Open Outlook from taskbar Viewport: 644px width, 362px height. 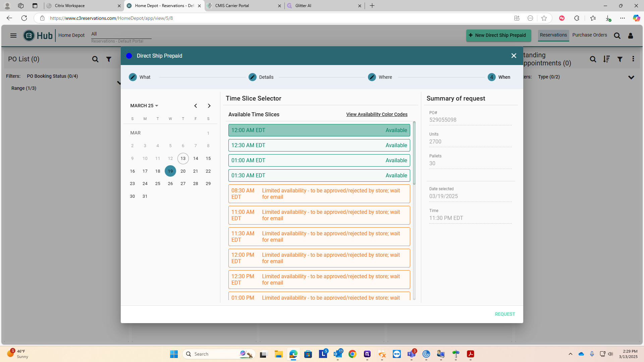338,354
